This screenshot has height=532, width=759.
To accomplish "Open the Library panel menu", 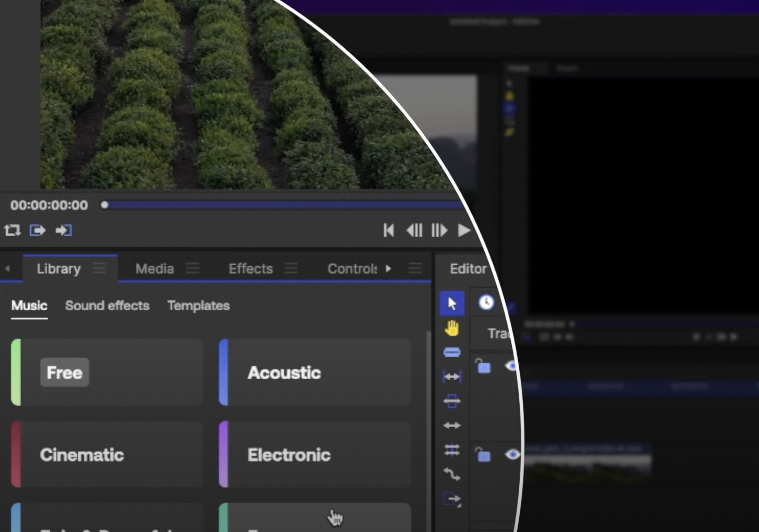I will 99,268.
